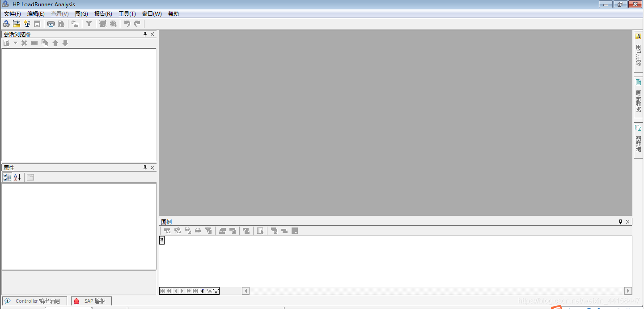
Task: Click the New session LoadRunner icon in toolbar
Action: click(x=6, y=24)
